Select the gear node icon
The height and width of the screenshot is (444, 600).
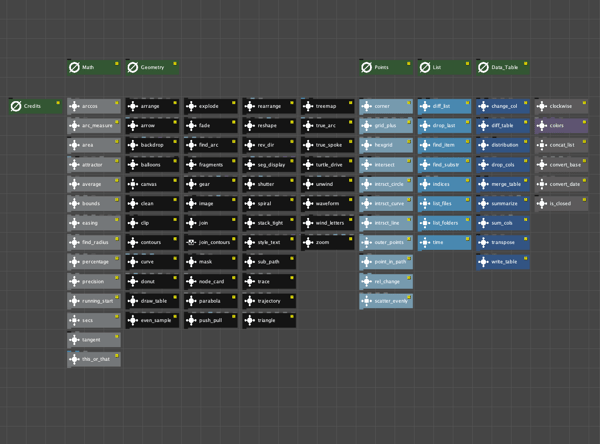(x=191, y=184)
